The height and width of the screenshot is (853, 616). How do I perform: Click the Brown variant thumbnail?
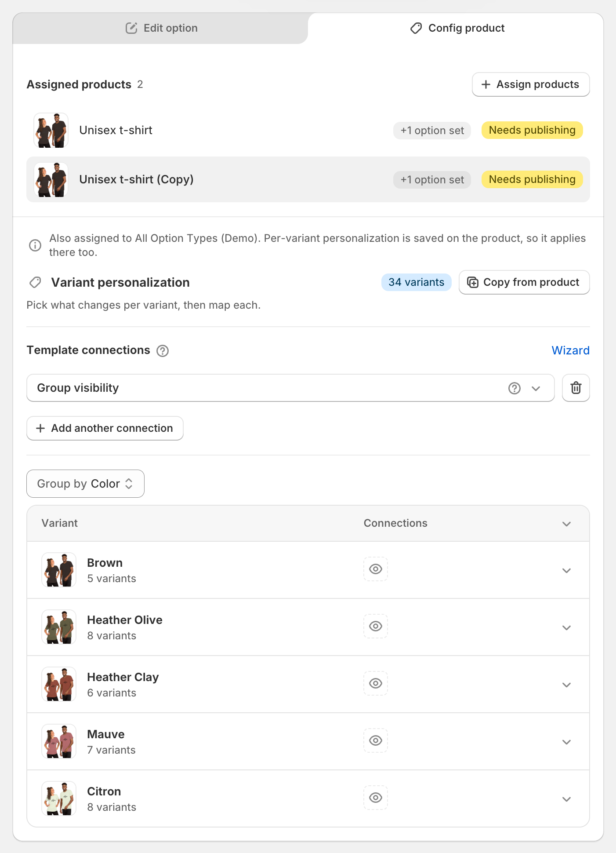coord(59,570)
